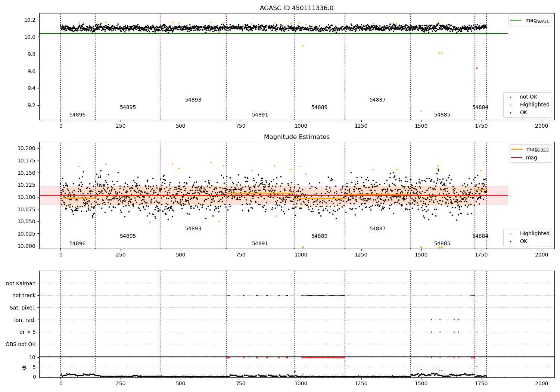
Task: Click OBSID label 54891 in the top panel
Action: click(x=260, y=115)
